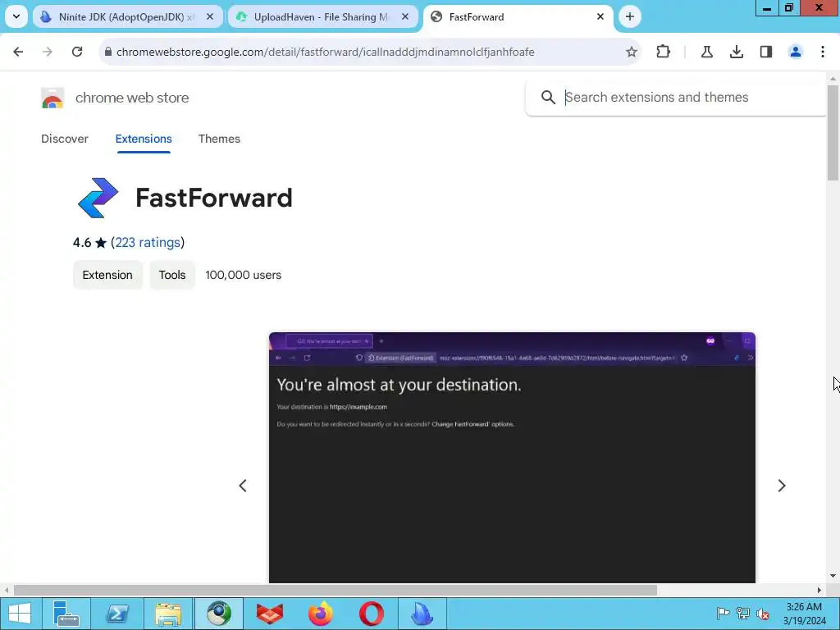Open the Discover tab
The height and width of the screenshot is (630, 840).
(x=65, y=139)
